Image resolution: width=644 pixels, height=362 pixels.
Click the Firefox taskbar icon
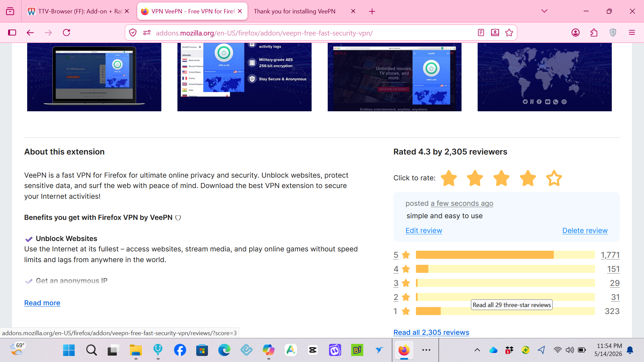pos(404,350)
